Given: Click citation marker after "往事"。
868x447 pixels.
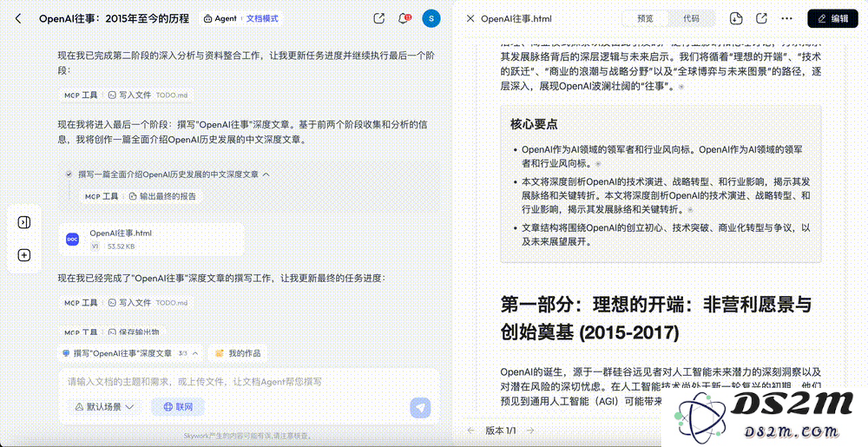Looking at the screenshot, I should (x=681, y=87).
